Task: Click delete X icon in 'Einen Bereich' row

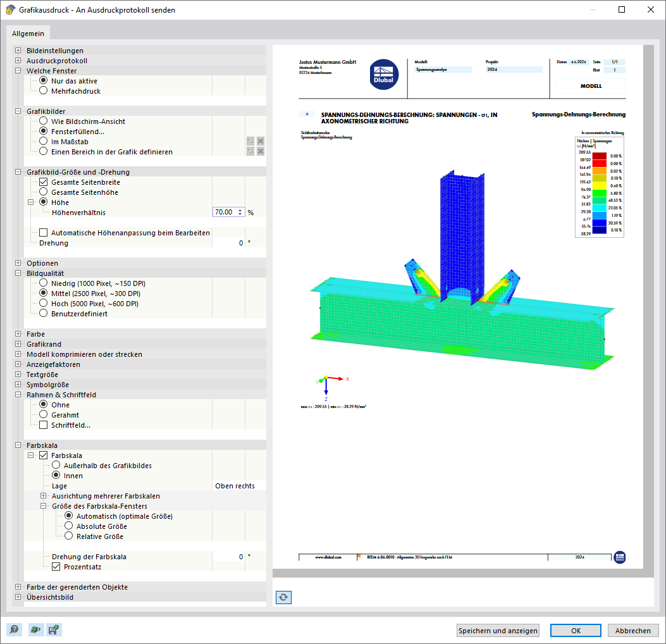Action: (x=261, y=151)
